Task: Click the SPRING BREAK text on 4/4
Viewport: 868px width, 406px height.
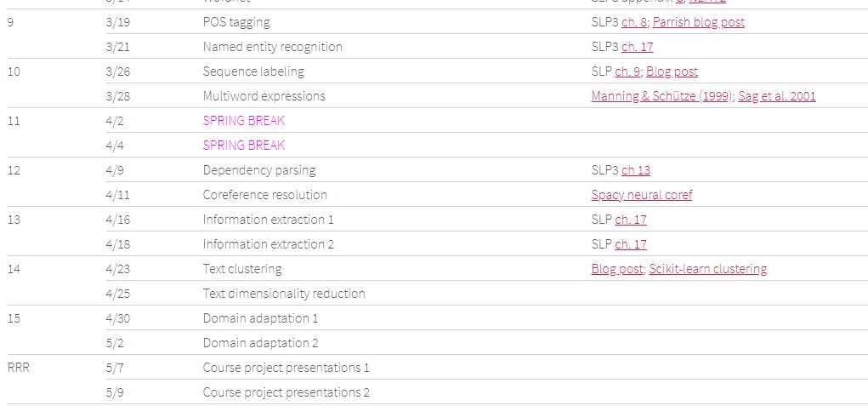Action: (x=243, y=146)
